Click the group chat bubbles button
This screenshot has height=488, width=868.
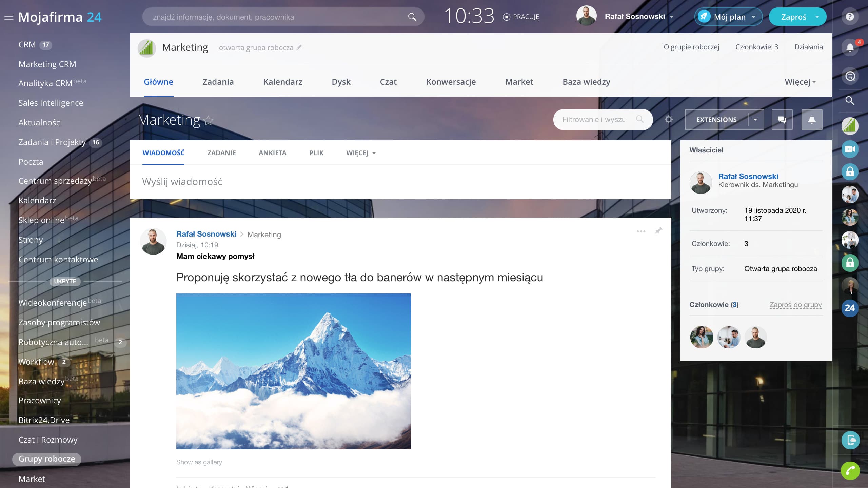[782, 120]
